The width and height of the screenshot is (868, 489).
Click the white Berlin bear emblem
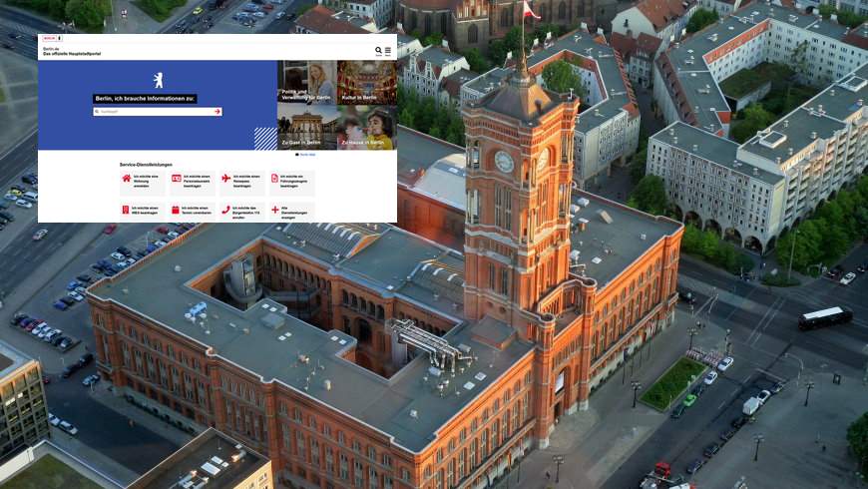pyautogui.click(x=158, y=80)
